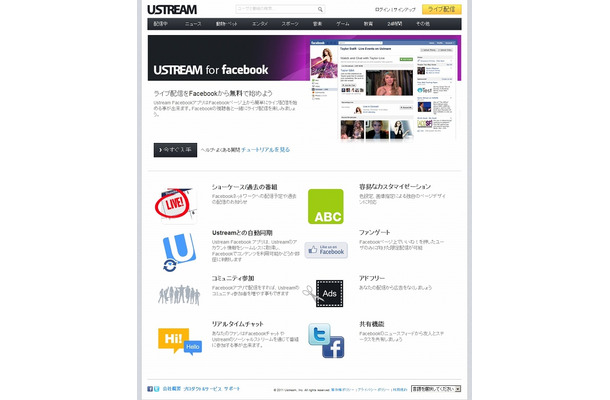Viewport: 610px width, 400px height.
Task: Click the crowd silhouette community icon
Action: tap(179, 295)
